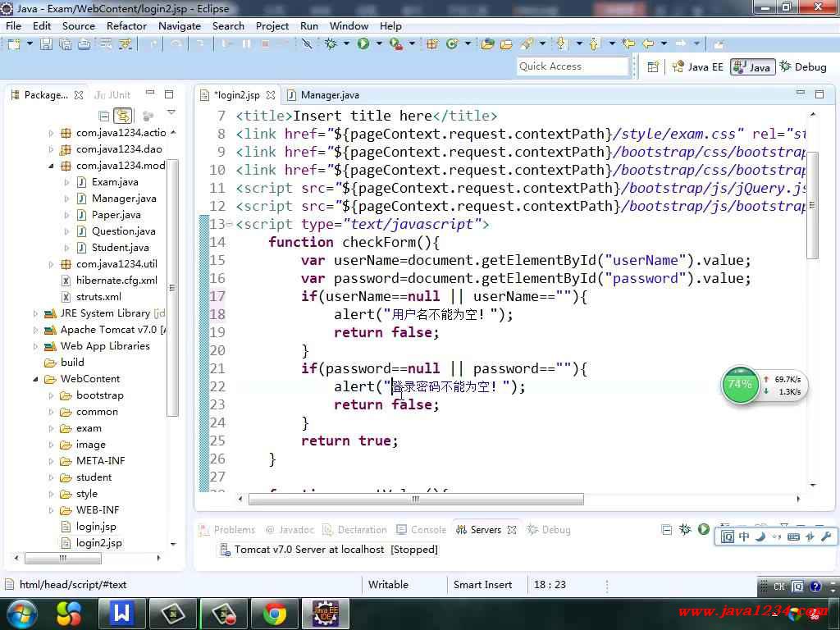
Task: Click the IME wrench settings icon
Action: [x=825, y=536]
